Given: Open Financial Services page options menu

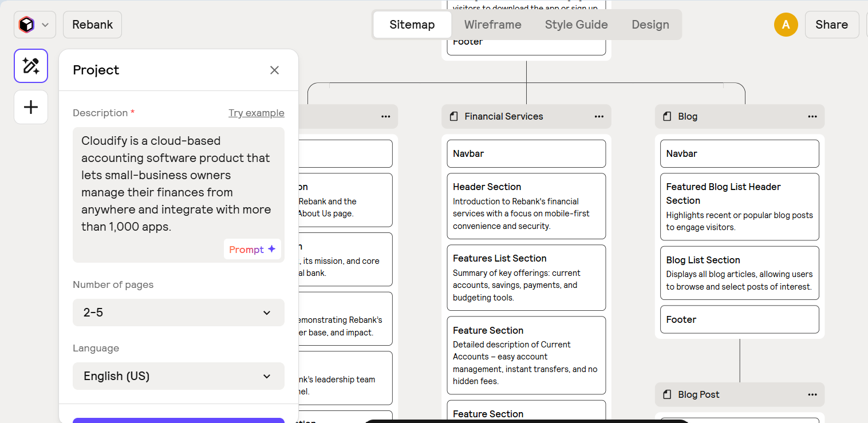Looking at the screenshot, I should tap(599, 117).
